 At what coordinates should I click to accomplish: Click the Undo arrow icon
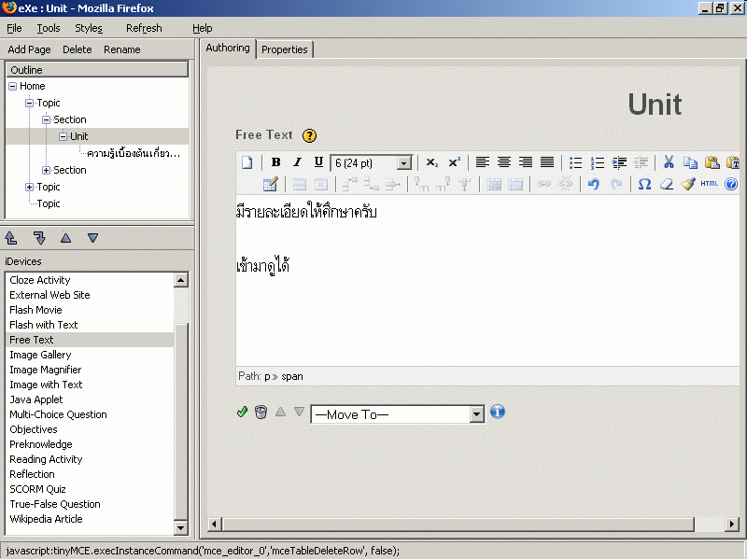(593, 184)
